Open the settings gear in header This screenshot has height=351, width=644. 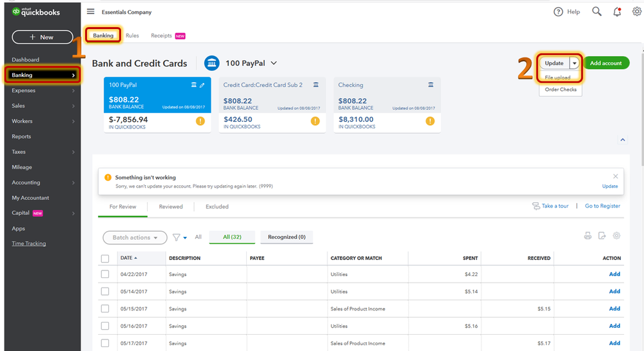[x=637, y=12]
